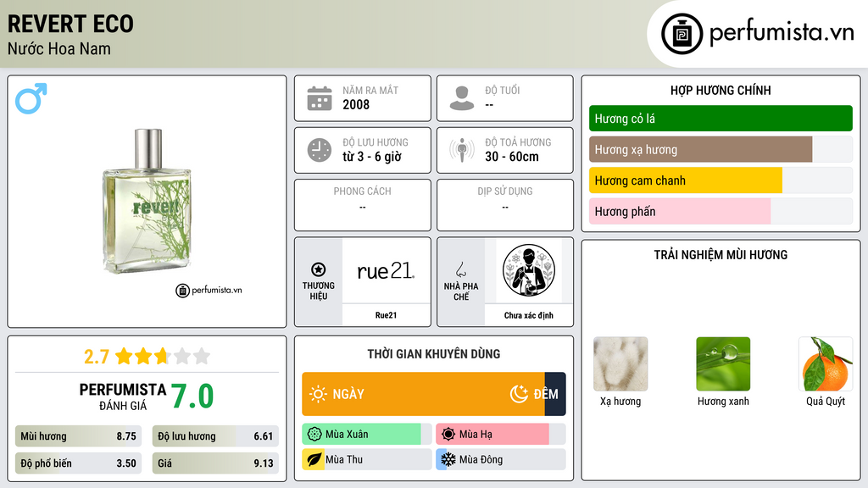This screenshot has width=868, height=488.
Task: Click the Mùa Hạ season bar
Action: pos(500,435)
